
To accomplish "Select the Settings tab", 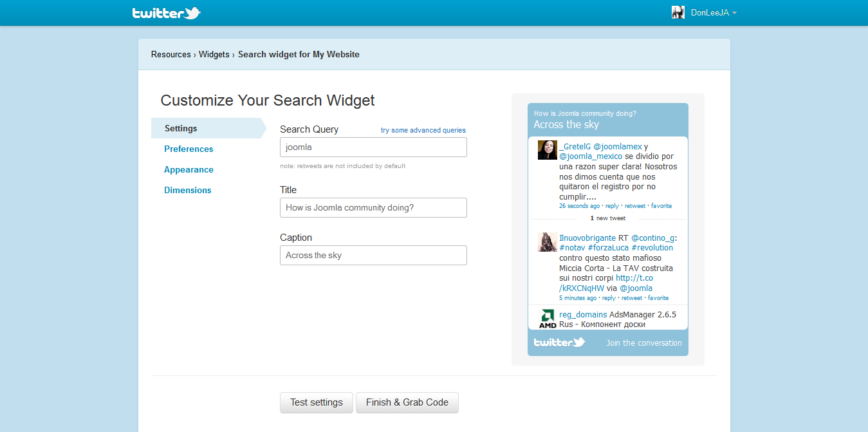I will pos(181,128).
